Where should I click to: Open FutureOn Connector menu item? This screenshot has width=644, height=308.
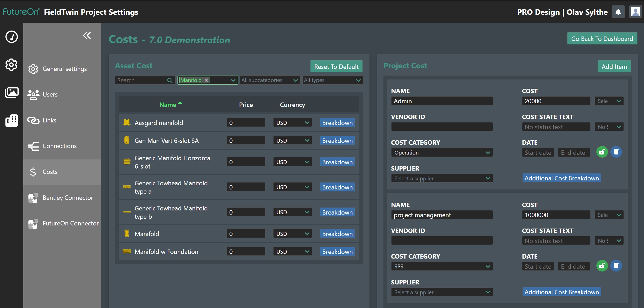coord(62,223)
